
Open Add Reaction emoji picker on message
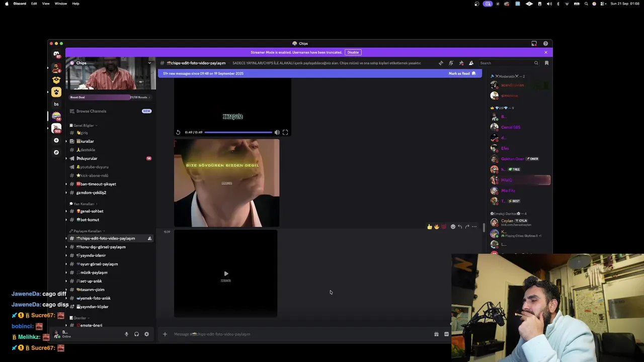[453, 227]
